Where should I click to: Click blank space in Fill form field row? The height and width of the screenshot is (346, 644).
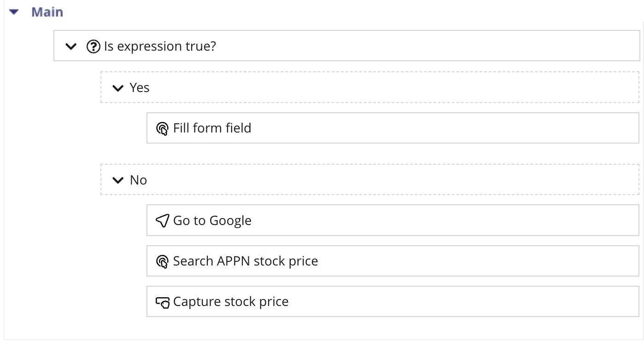438,128
